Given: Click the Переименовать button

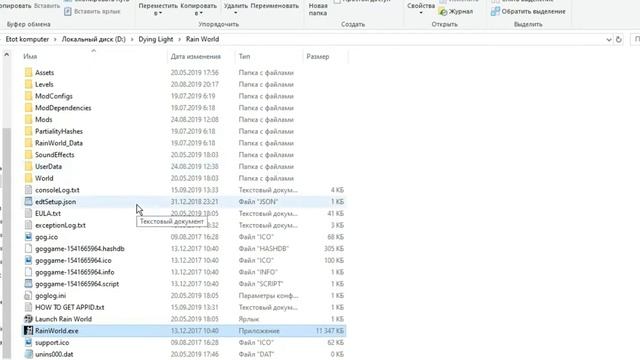Looking at the screenshot, I should 274,6.
